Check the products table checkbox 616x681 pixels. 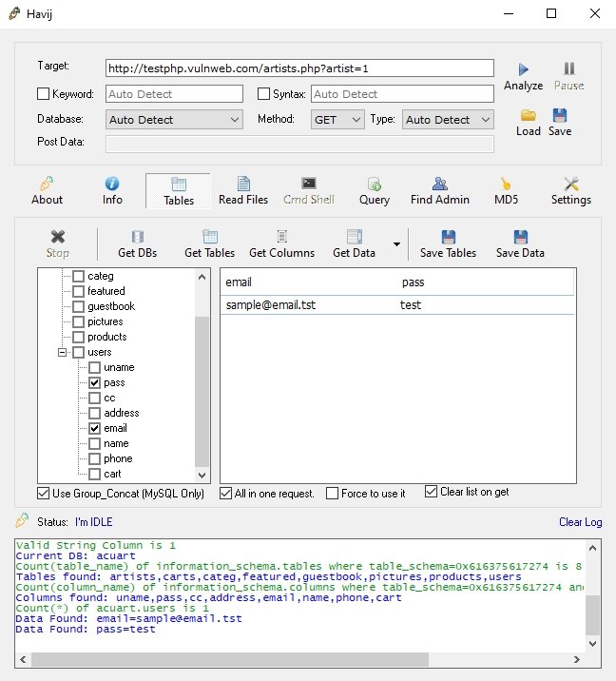tap(78, 337)
